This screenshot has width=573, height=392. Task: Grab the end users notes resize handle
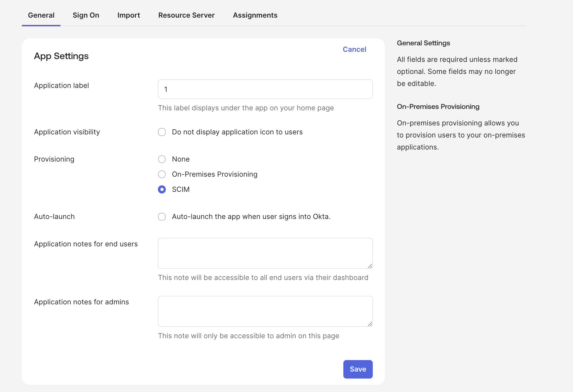pos(370,266)
